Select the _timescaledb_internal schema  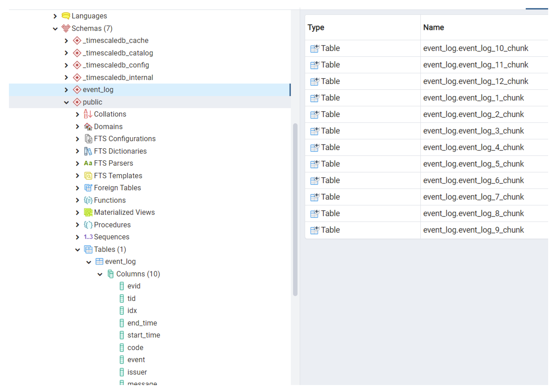click(118, 77)
